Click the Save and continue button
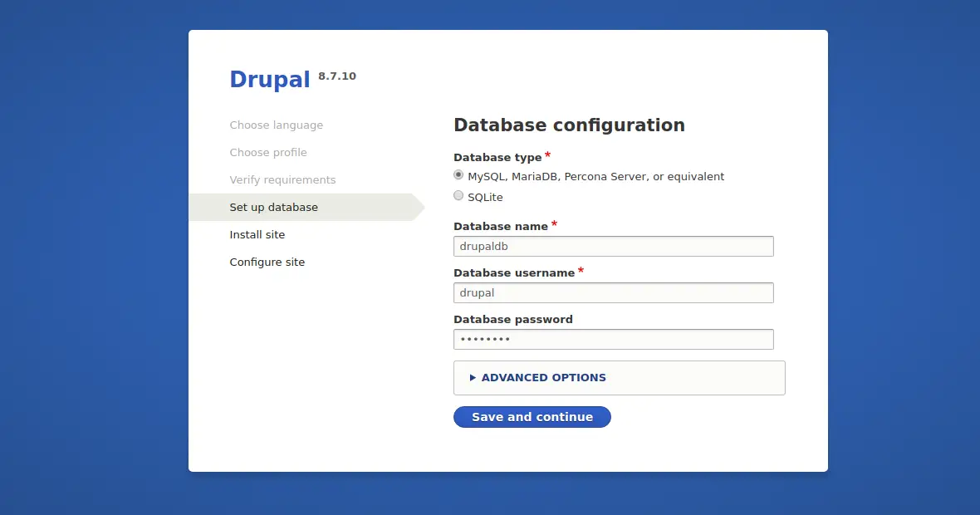This screenshot has width=980, height=515. click(x=532, y=417)
